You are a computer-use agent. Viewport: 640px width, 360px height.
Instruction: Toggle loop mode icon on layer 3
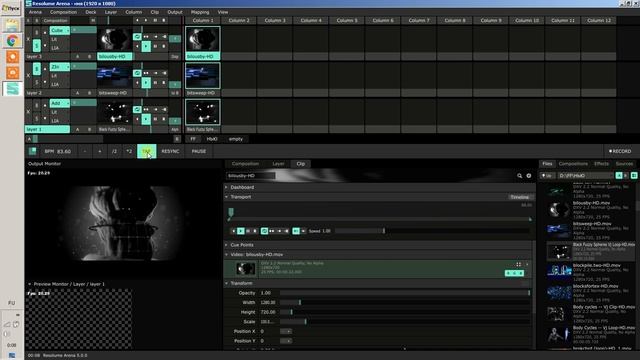(x=137, y=37)
